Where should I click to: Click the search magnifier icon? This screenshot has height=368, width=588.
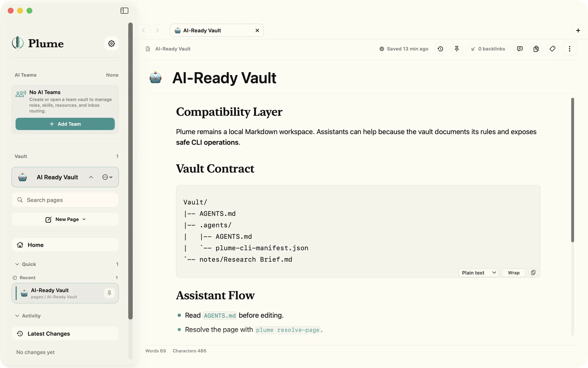pyautogui.click(x=20, y=200)
